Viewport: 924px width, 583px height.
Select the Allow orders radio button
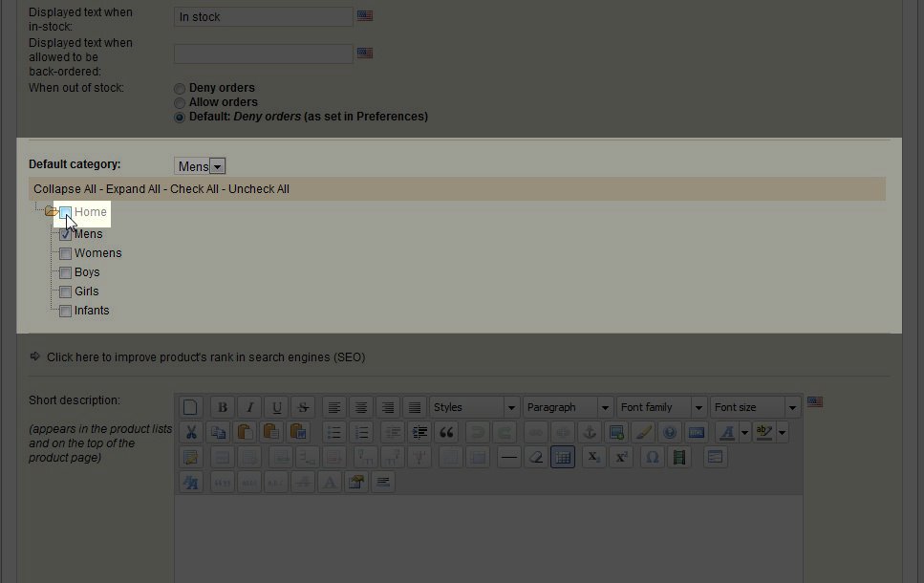(x=179, y=102)
